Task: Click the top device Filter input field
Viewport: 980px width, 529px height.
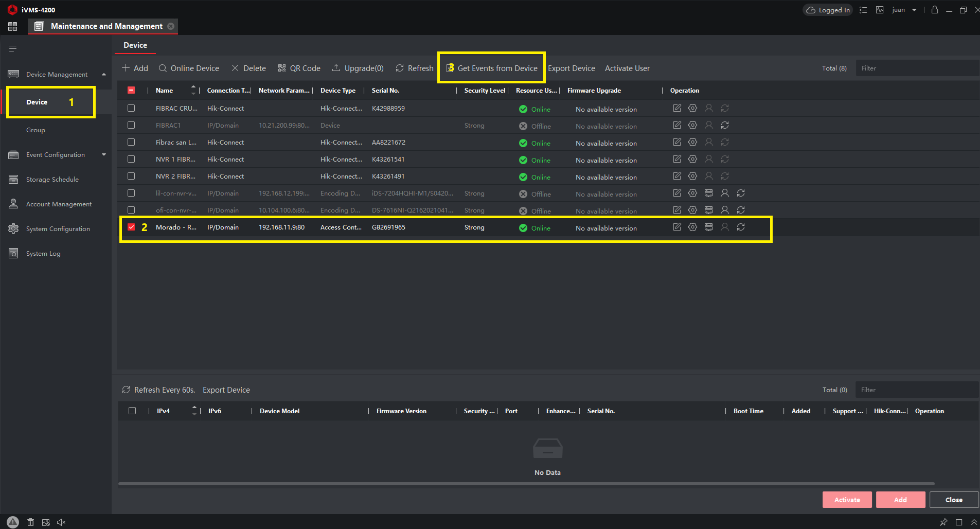Action: [x=916, y=68]
